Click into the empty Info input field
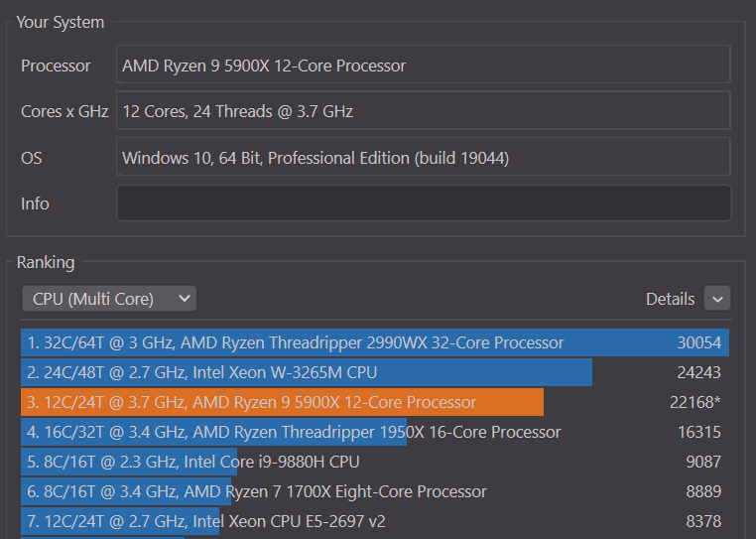Viewport: 756px width, 539px height. pyautogui.click(x=424, y=203)
